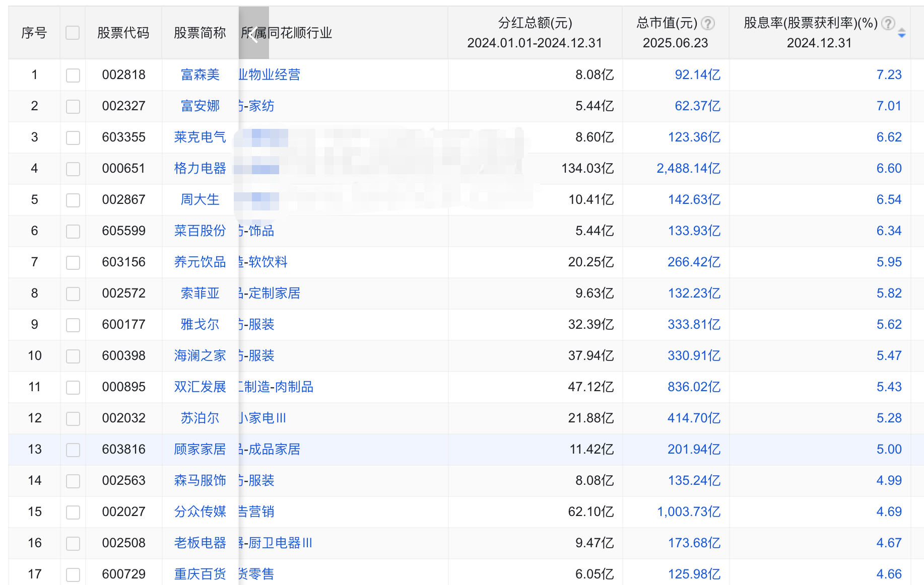This screenshot has height=585, width=924.
Task: Check the box for row 002818 富森美
Action: (x=73, y=76)
